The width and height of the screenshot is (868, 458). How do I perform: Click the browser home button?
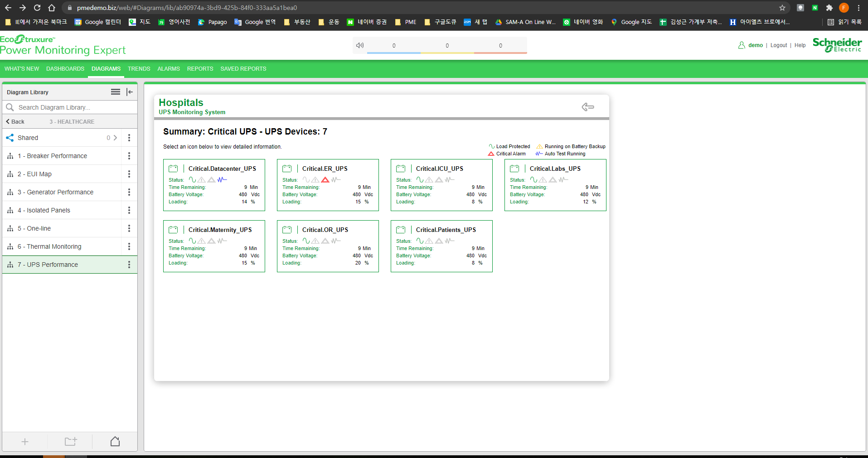coord(52,8)
